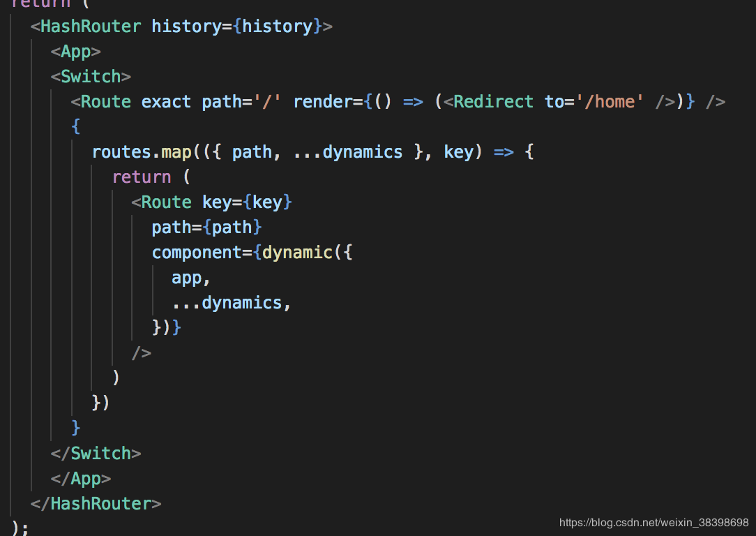
Task: Click the final ); line
Action: tap(20, 528)
